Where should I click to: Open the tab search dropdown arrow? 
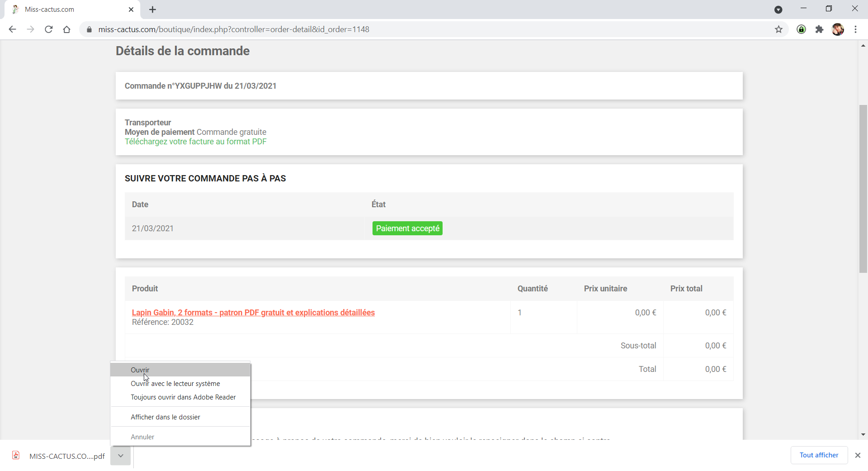778,10
